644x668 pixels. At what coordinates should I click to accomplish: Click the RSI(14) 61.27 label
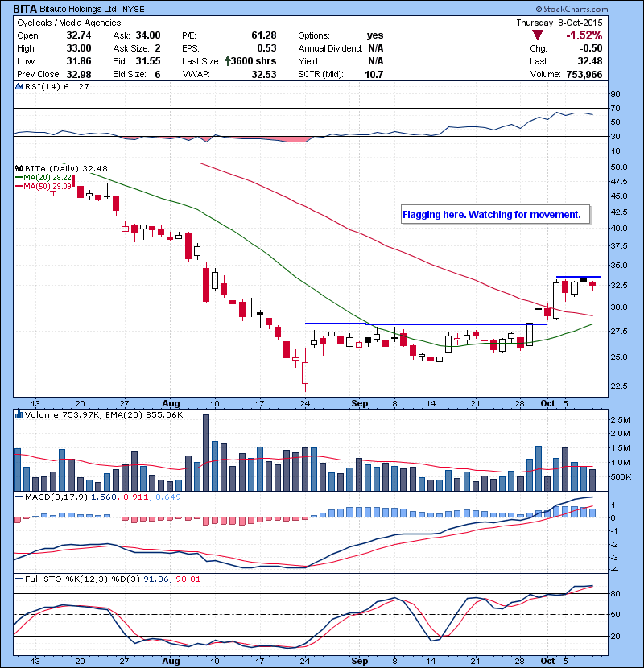pos(56,86)
